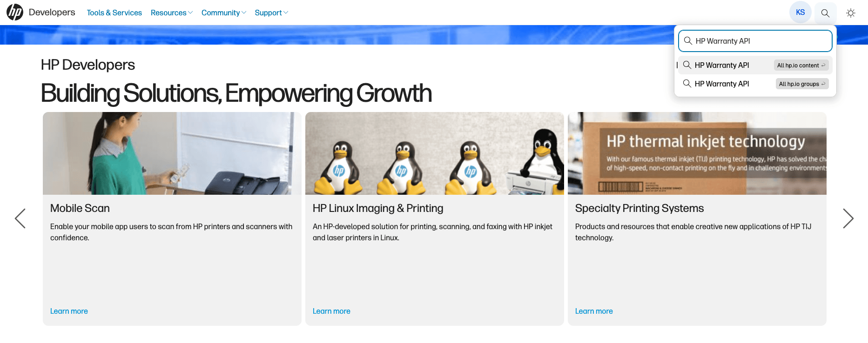
Task: Select the All hp.io groups badge
Action: click(x=802, y=84)
